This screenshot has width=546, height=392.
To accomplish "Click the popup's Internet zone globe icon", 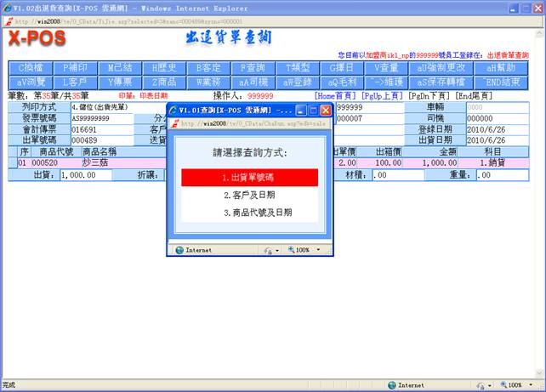I will 179,250.
